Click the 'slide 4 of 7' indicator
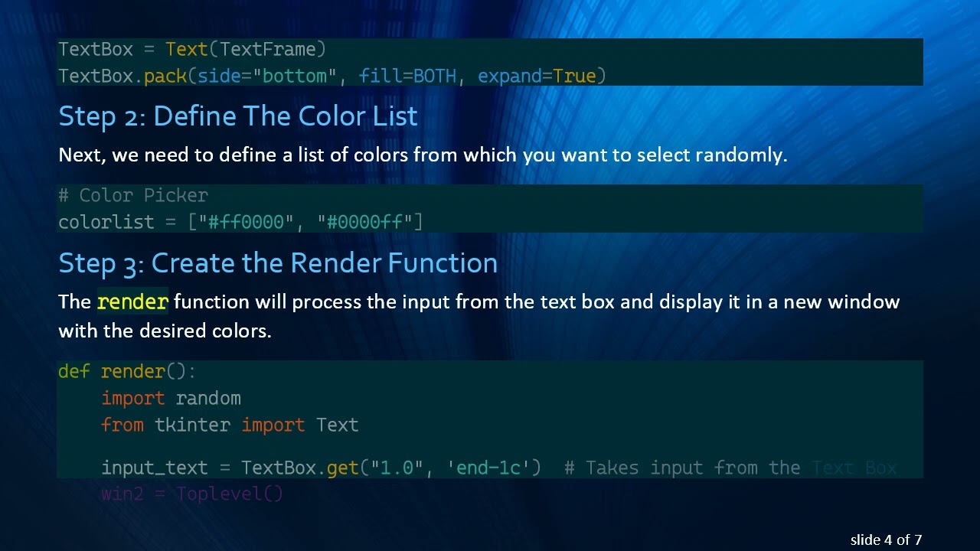Screen dimensions: 980x551 886,540
